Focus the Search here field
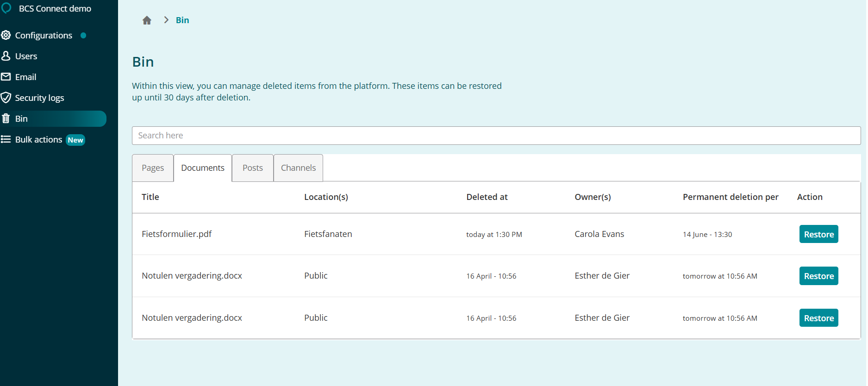868x386 pixels. pyautogui.click(x=496, y=136)
